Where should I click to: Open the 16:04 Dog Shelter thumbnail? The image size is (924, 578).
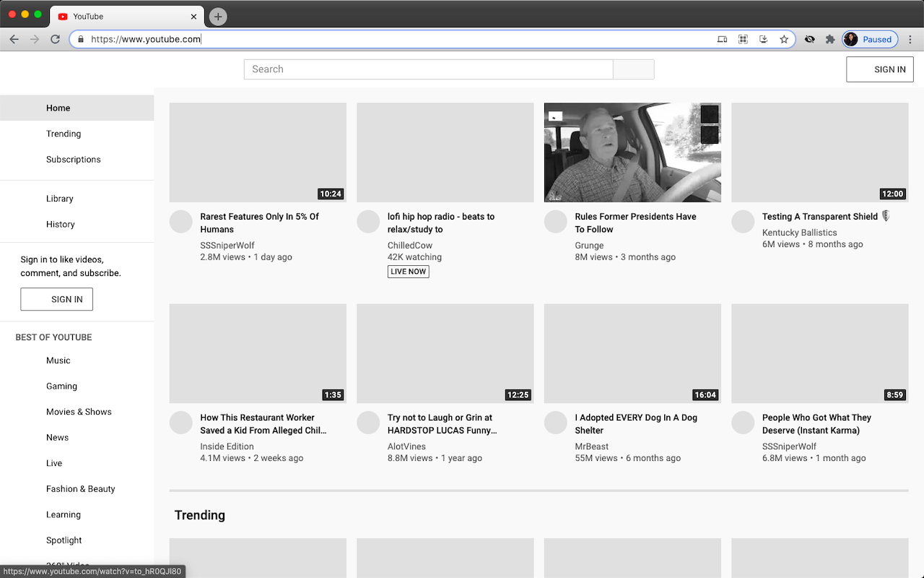(x=632, y=353)
